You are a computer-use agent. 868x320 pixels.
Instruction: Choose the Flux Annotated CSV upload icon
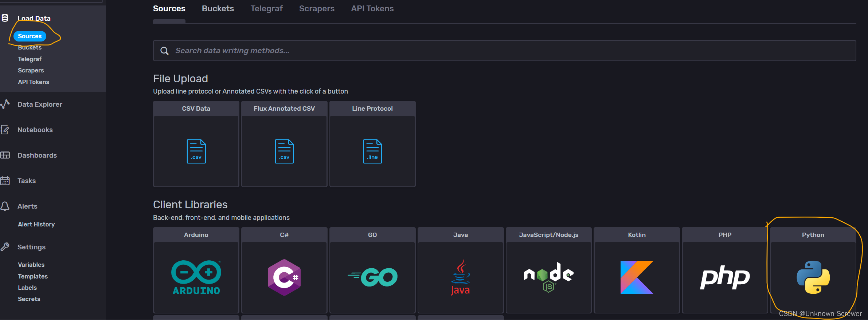(284, 151)
